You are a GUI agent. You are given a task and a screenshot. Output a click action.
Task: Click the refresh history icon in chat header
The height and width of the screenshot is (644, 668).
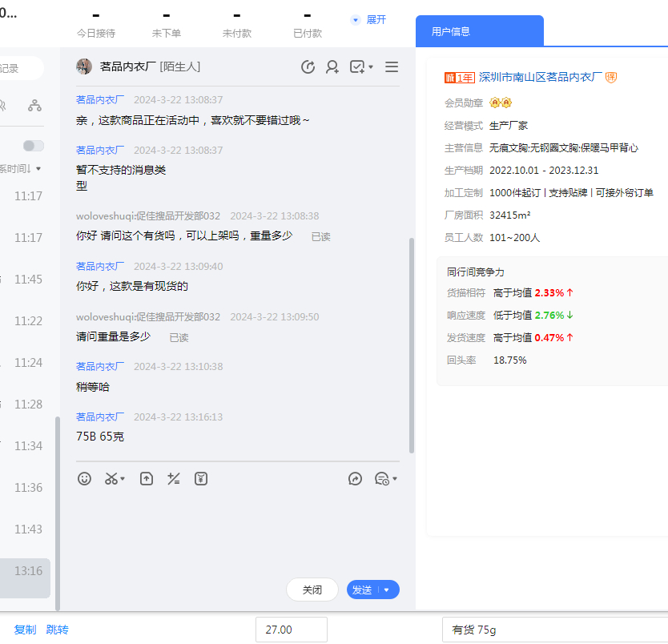pyautogui.click(x=308, y=67)
